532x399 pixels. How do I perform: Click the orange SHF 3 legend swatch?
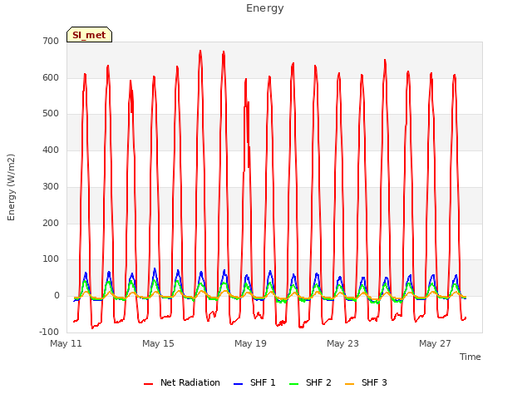tap(349, 384)
